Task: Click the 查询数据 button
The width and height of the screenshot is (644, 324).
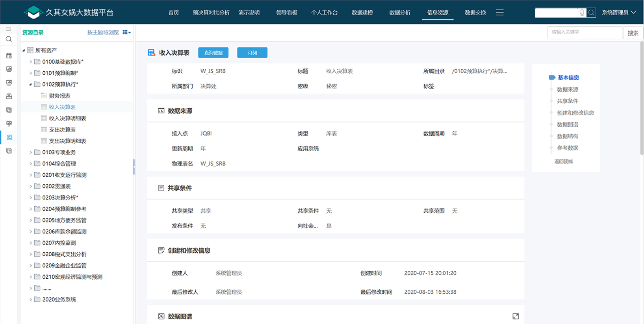Action: coord(213,53)
